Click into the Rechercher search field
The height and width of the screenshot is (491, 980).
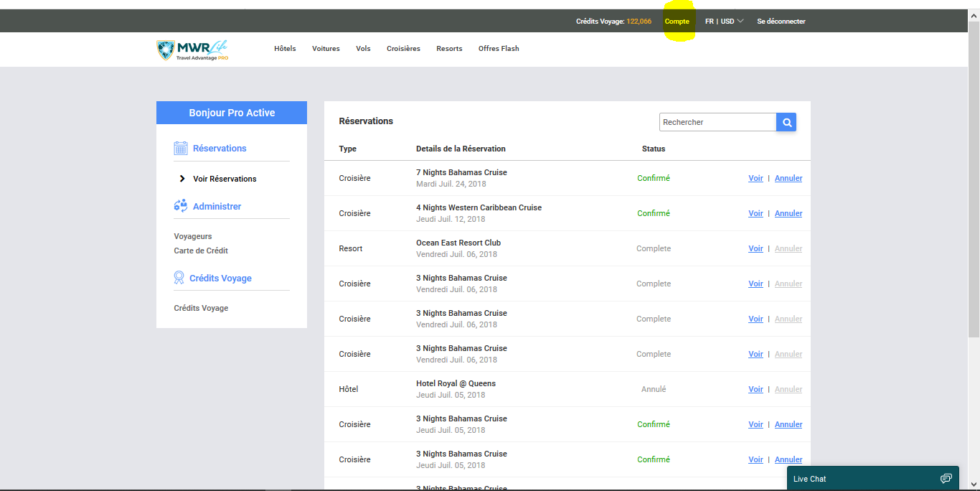click(x=717, y=122)
